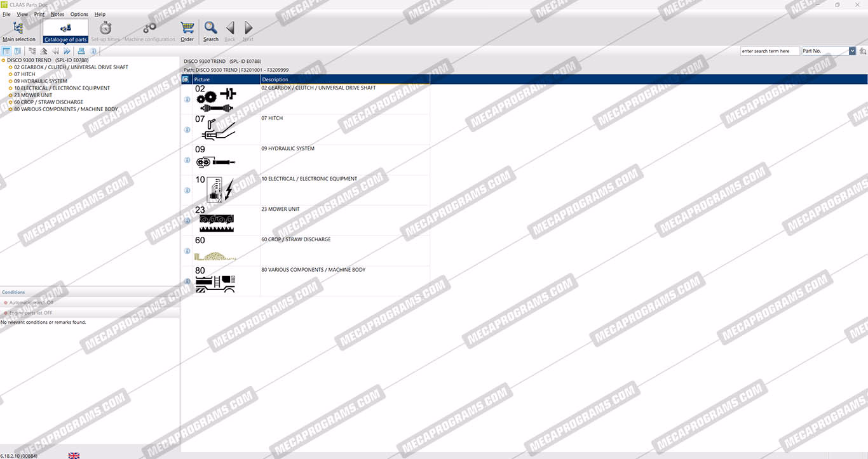Viewport: 868px width, 459px height.
Task: Toggle the second panel layout icon
Action: 17,51
